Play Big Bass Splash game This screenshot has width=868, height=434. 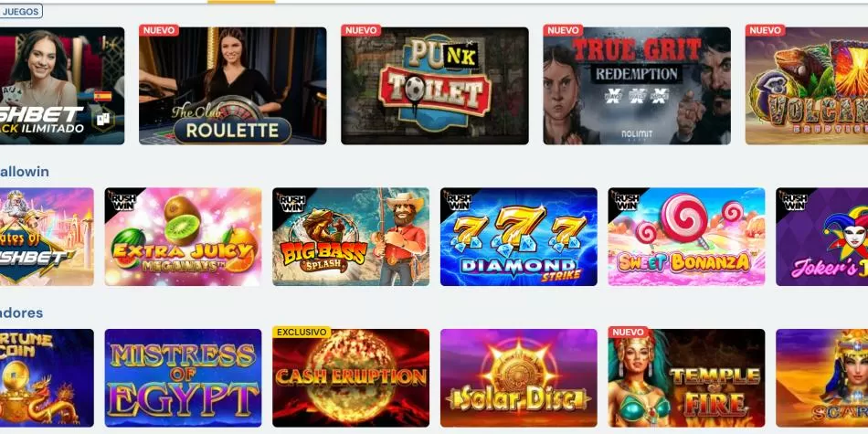point(351,237)
